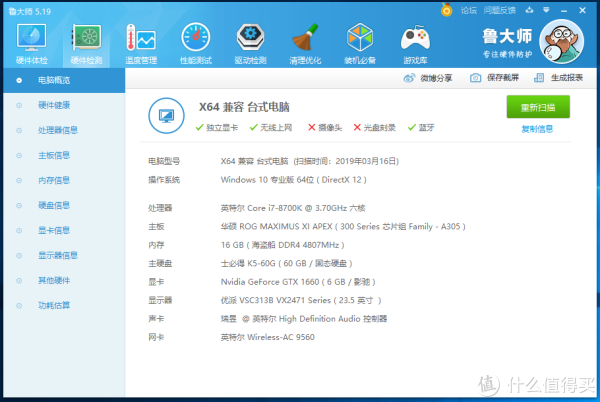Select 显卡信息 in the sidebar
This screenshot has width=600, height=402.
click(x=54, y=230)
